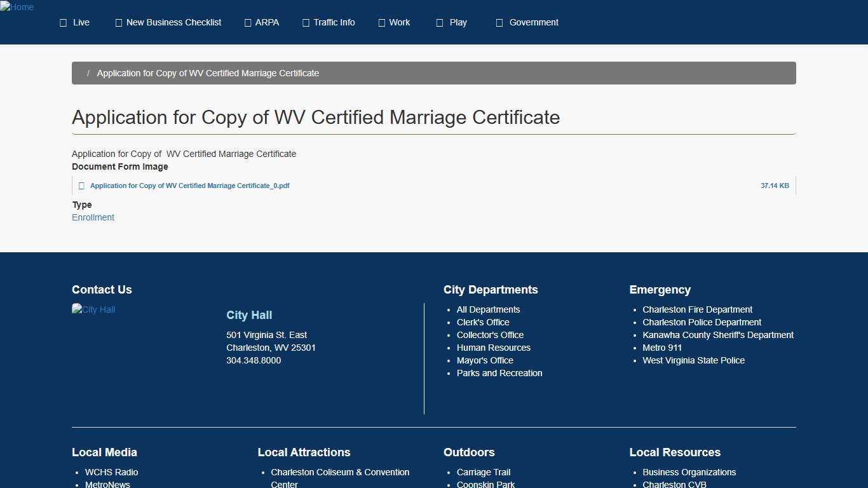Click the Live menu icon

point(62,22)
